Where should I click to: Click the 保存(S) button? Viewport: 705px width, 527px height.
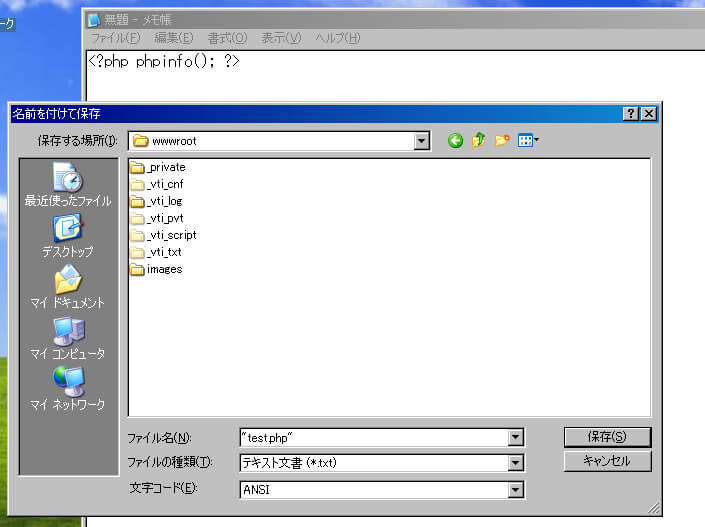[x=607, y=437]
